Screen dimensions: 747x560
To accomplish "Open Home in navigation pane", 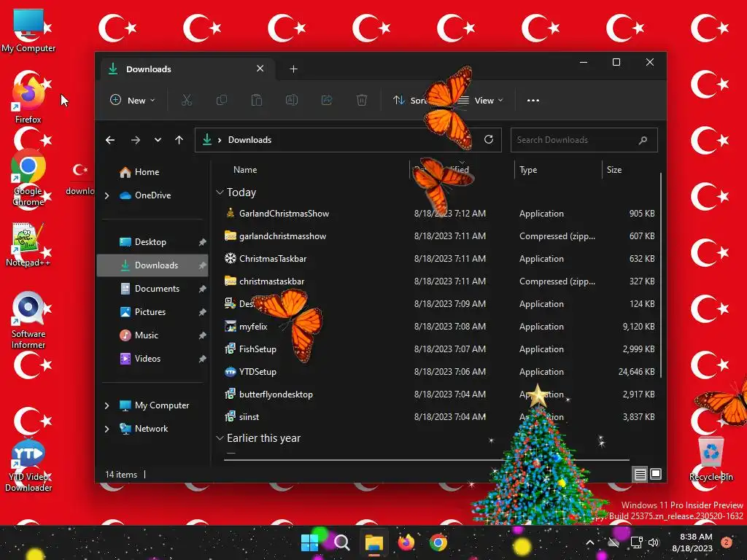I will tap(152, 172).
